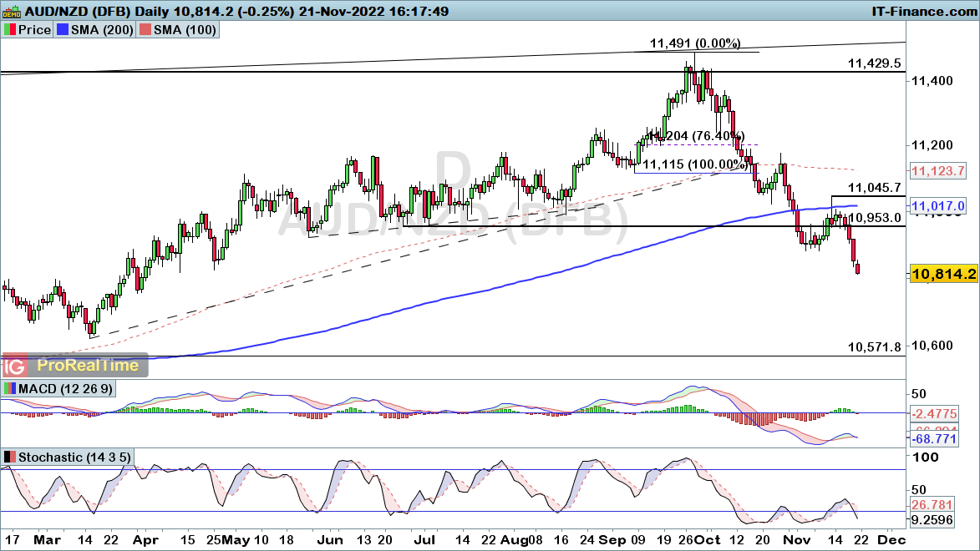Click the Jul label on time axis
Viewport: 980px width, 551px height.
point(424,540)
